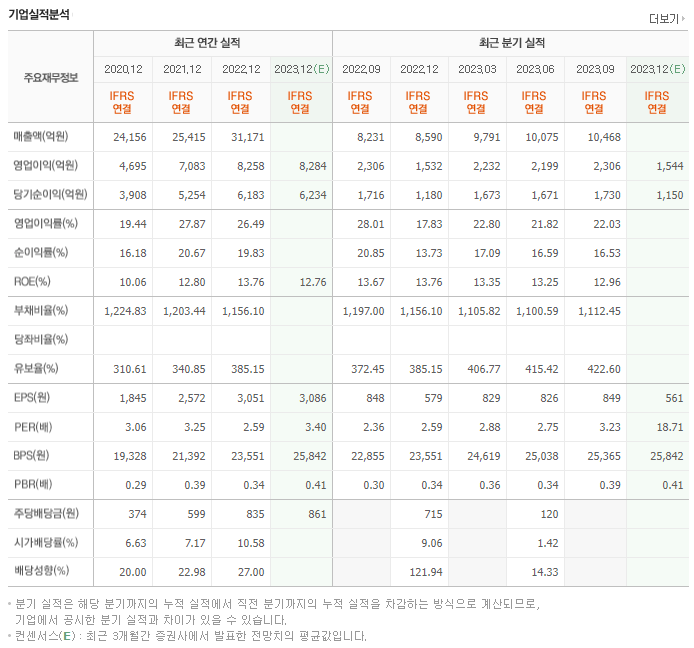The width and height of the screenshot is (694, 648).
Task: Select the 최근 연간 실적 header
Action: pyautogui.click(x=207, y=43)
